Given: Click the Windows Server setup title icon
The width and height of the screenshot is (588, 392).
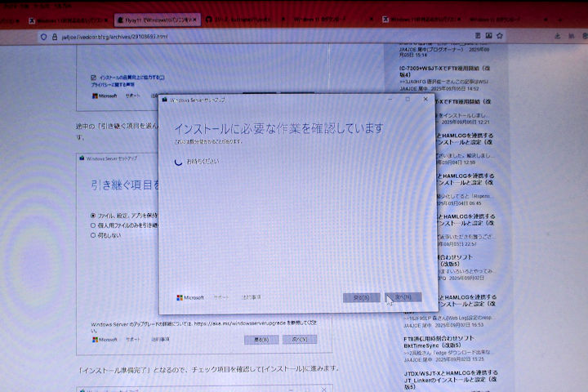Looking at the screenshot, I should coord(164,101).
